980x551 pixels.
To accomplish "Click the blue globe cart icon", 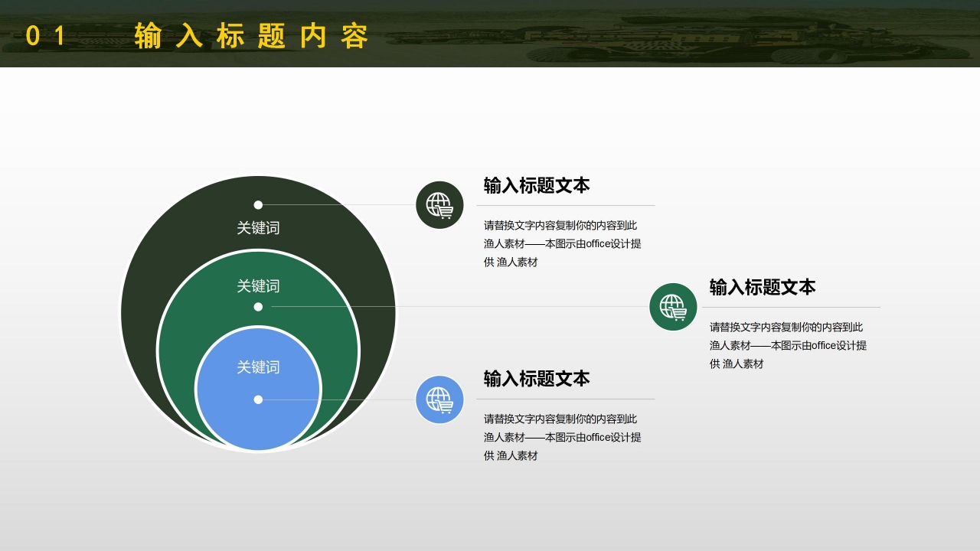I will point(439,399).
